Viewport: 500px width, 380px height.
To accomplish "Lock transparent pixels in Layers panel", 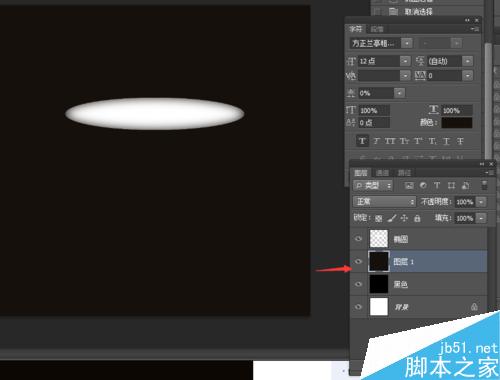I will [x=379, y=219].
